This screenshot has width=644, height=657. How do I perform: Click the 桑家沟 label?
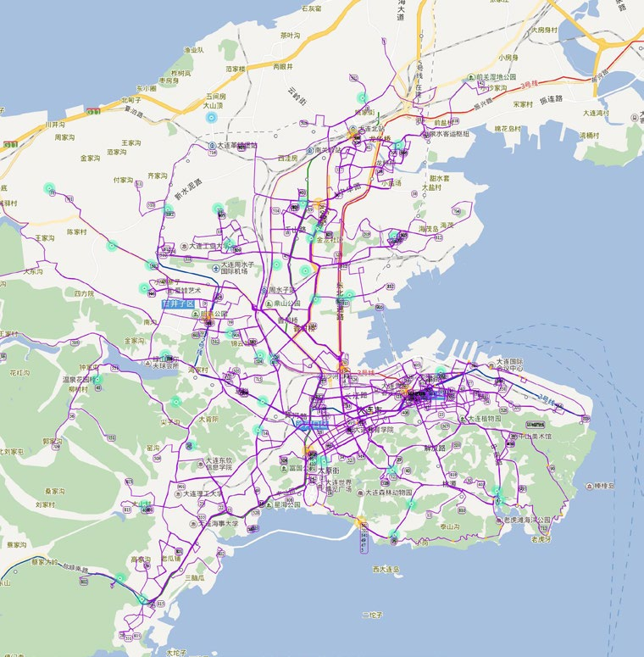tap(54, 491)
